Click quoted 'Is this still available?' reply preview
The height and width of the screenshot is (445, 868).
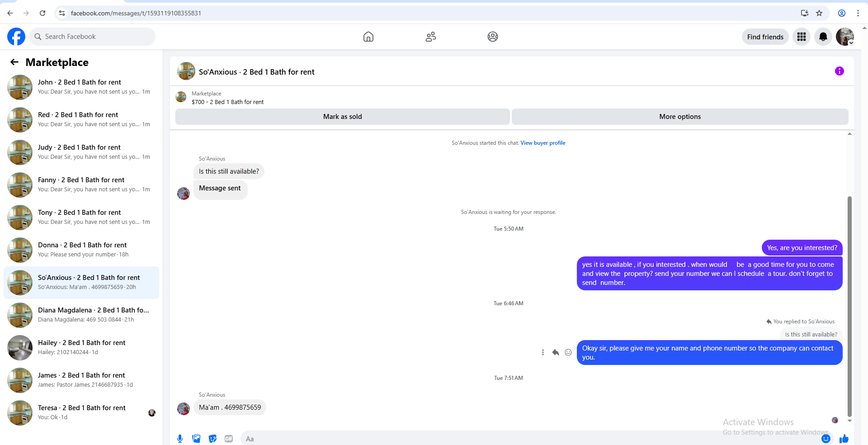pos(811,334)
